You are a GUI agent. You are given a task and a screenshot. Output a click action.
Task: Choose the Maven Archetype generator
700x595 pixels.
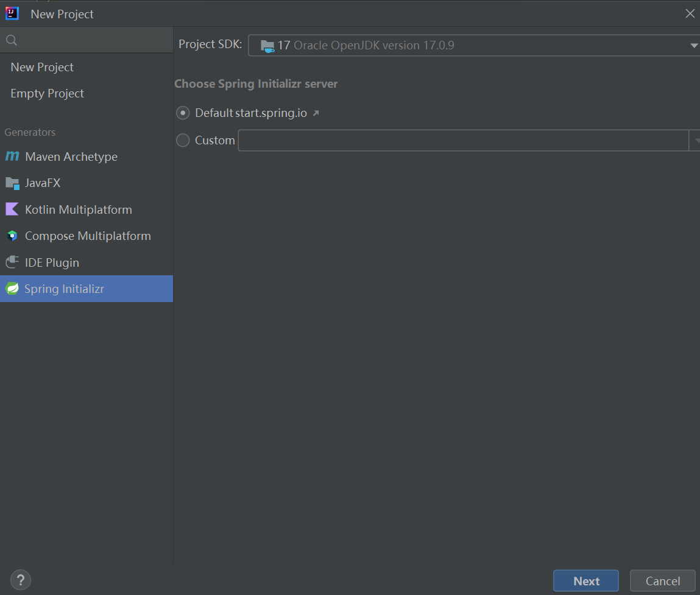[86, 157]
